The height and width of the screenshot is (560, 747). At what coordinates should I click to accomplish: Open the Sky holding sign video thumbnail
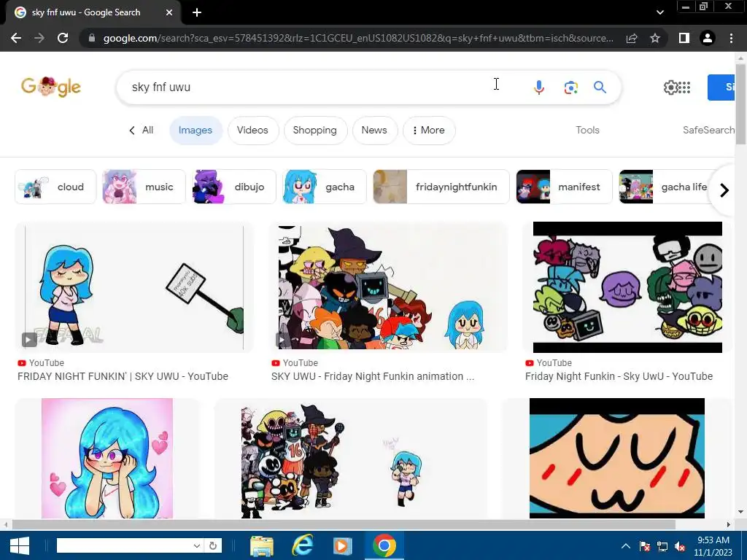click(x=134, y=287)
